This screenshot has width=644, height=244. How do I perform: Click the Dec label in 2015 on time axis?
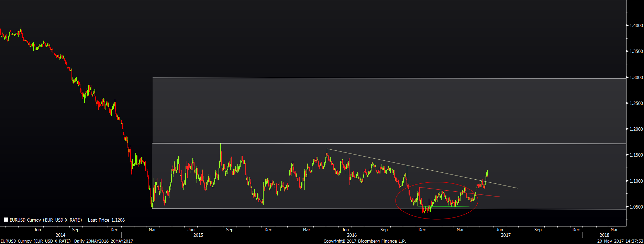pos(268,230)
